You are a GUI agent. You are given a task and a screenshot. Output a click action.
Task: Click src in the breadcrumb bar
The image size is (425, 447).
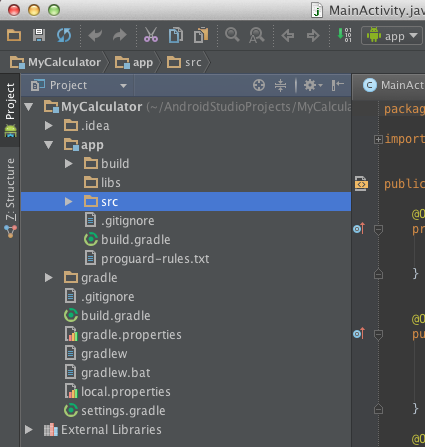[184, 62]
